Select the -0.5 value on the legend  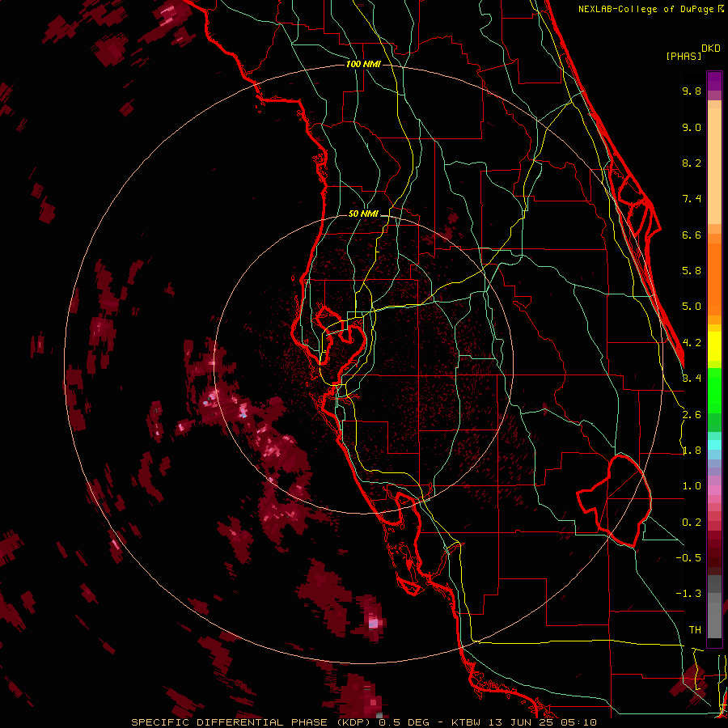pos(688,558)
